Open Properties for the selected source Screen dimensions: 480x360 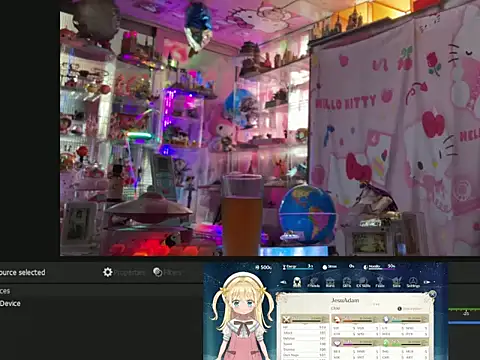coord(124,272)
